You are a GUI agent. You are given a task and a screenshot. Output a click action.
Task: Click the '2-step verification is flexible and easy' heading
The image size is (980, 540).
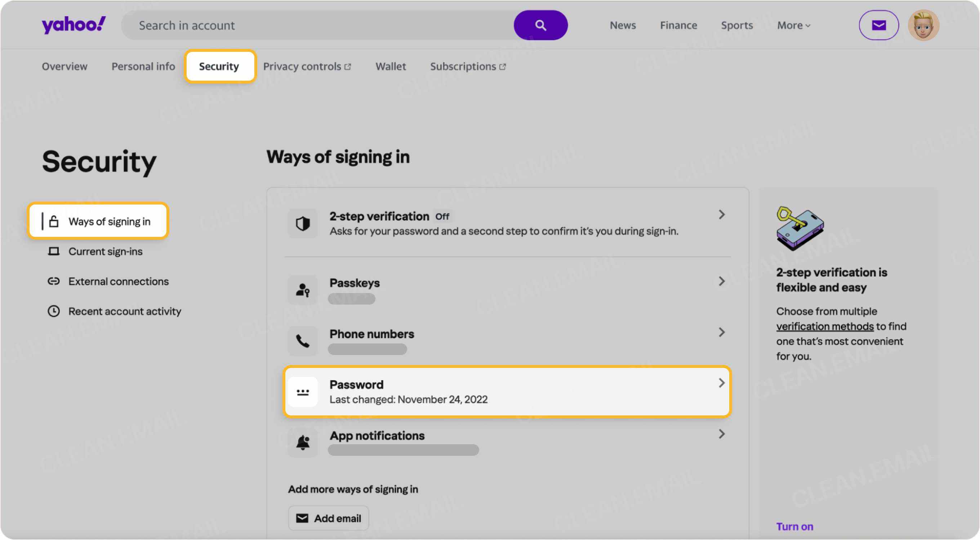point(832,280)
